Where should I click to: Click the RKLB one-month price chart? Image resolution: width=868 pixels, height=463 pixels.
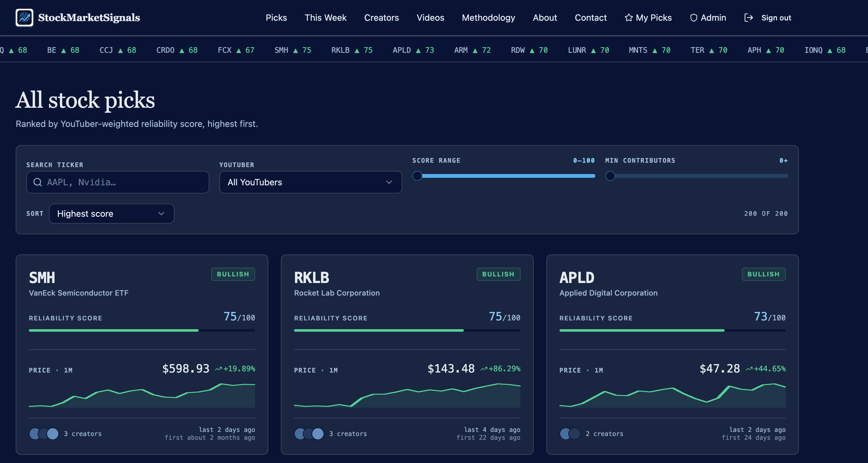tap(407, 395)
